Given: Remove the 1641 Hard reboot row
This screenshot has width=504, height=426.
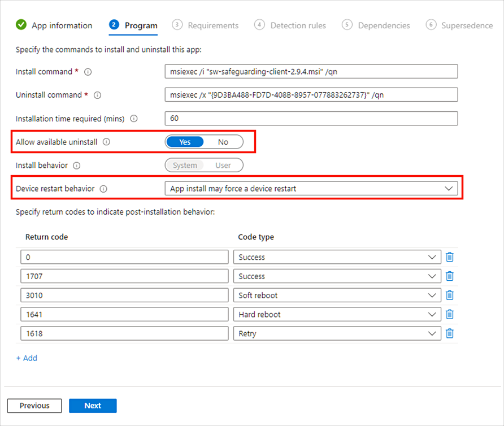Looking at the screenshot, I should pos(450,315).
